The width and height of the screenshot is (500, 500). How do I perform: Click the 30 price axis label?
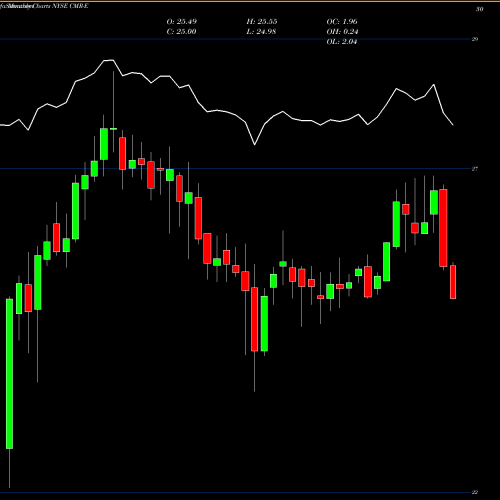479,9
